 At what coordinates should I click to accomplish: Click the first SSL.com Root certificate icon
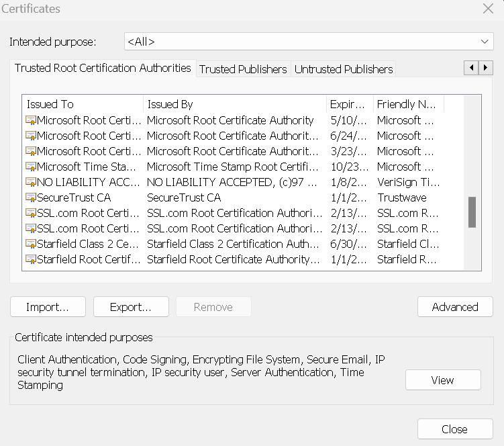pos(31,213)
